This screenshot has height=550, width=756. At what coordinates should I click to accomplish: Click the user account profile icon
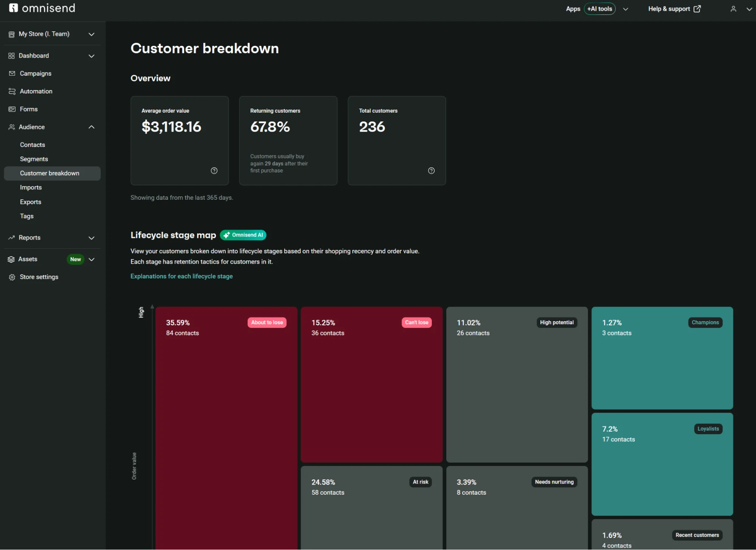click(x=733, y=9)
